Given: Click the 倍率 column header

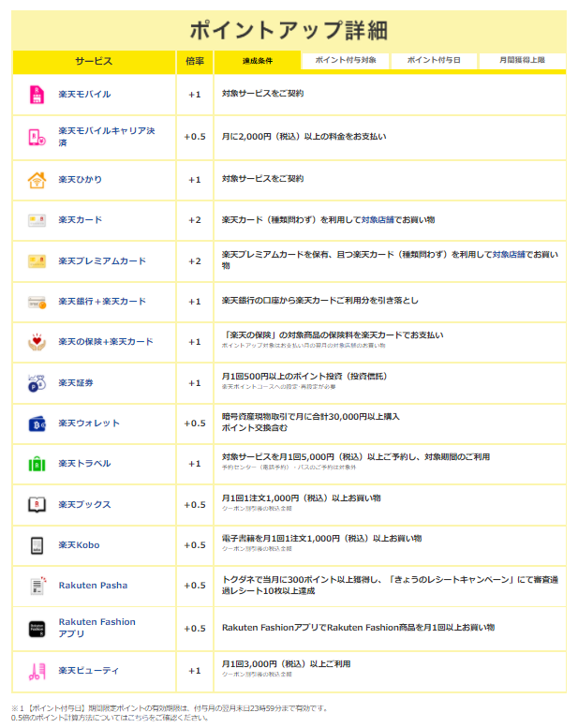Looking at the screenshot, I should pos(195,61).
